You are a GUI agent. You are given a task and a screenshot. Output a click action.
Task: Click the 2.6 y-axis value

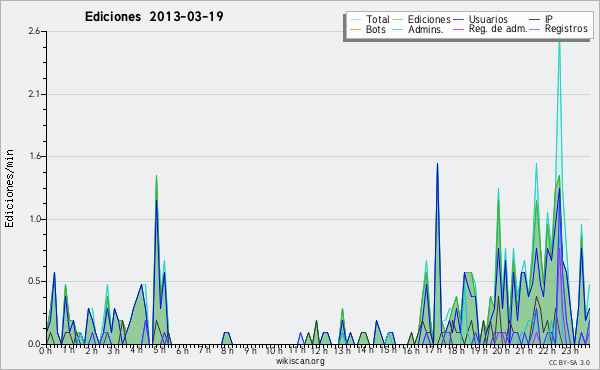(34, 31)
